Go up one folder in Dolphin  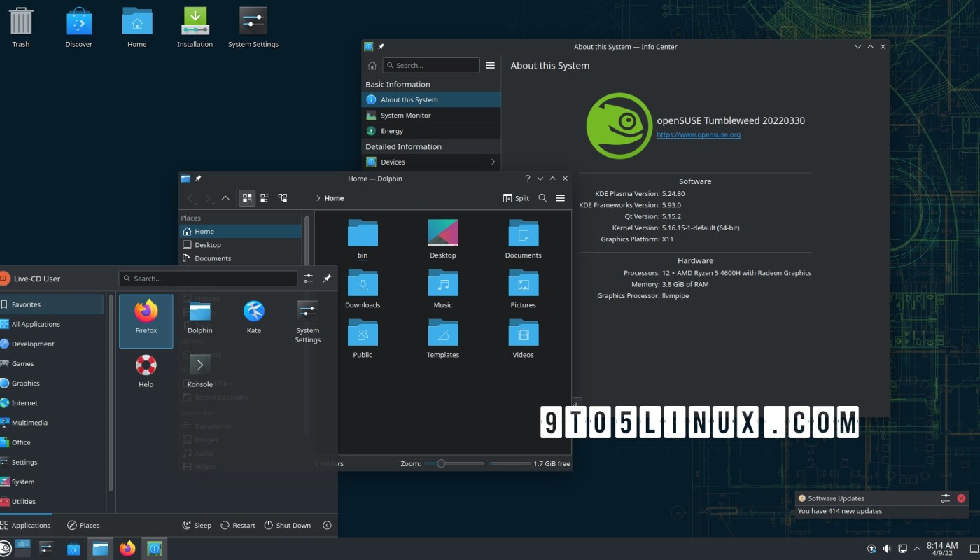click(225, 198)
